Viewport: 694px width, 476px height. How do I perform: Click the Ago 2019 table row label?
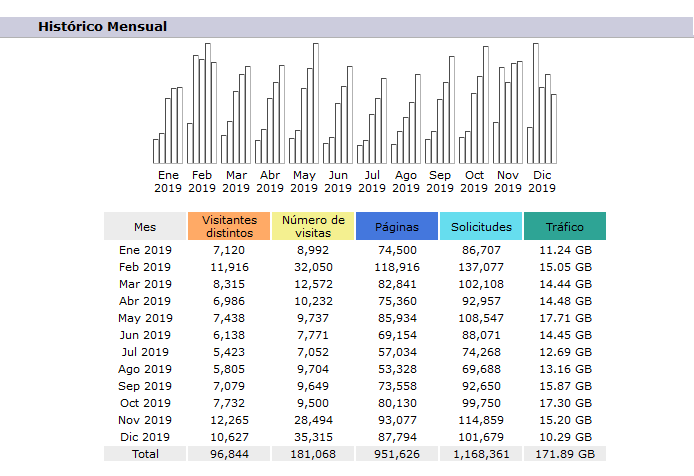coord(145,369)
